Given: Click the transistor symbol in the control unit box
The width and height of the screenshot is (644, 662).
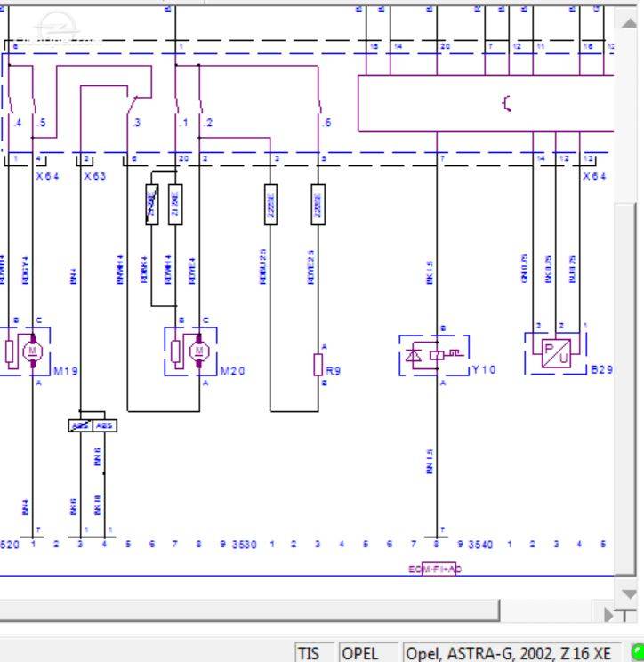Looking at the screenshot, I should coord(508,103).
